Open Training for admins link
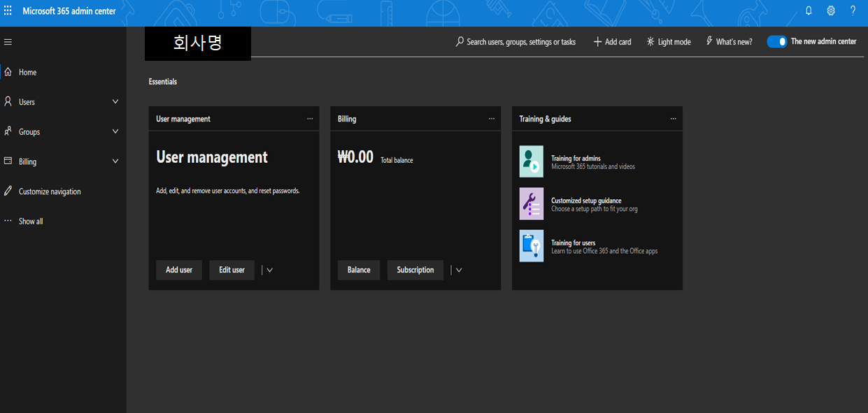 (x=576, y=159)
